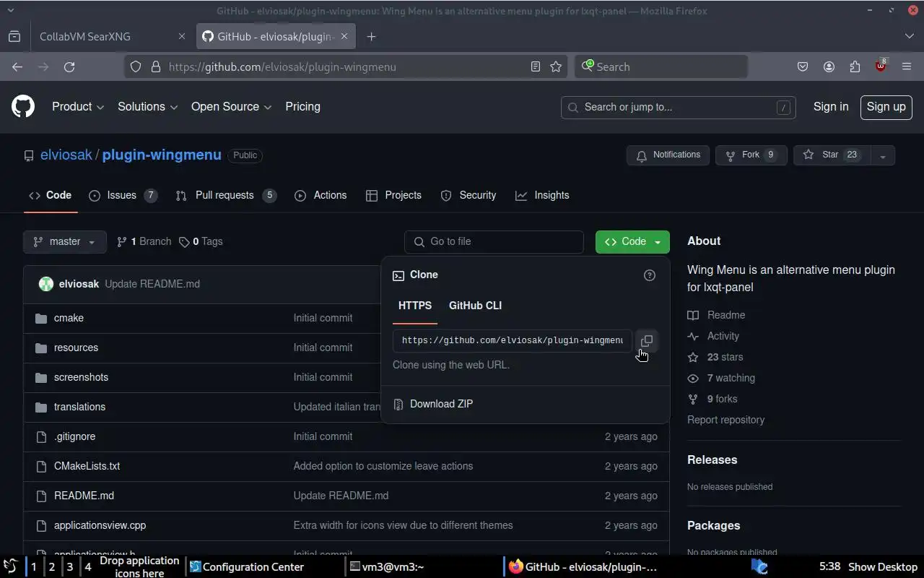Screen dimensions: 924x578
Task: Toggle reader view in address bar
Action: pyautogui.click(x=535, y=66)
